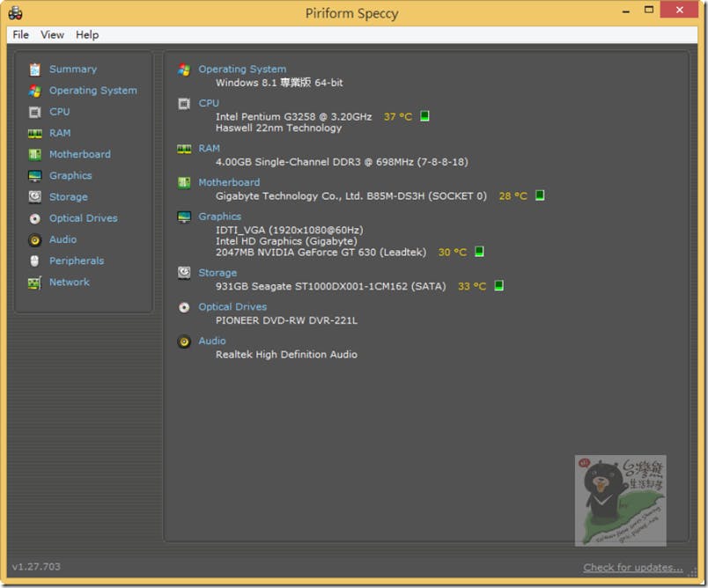The height and width of the screenshot is (588, 708).
Task: Click the Peripherals mouse icon in sidebar
Action: [34, 261]
